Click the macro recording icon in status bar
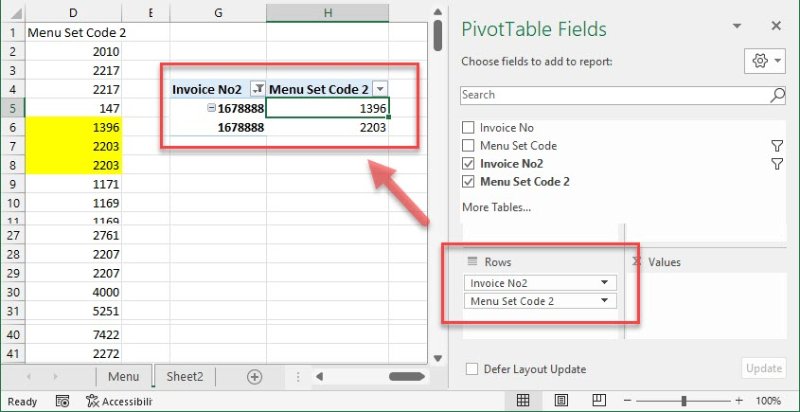Viewport: 800px width, 412px height. click(62, 401)
